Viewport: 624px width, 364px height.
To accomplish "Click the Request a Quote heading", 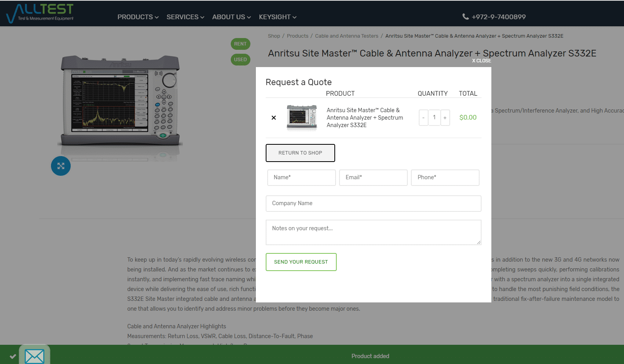I will (x=299, y=82).
